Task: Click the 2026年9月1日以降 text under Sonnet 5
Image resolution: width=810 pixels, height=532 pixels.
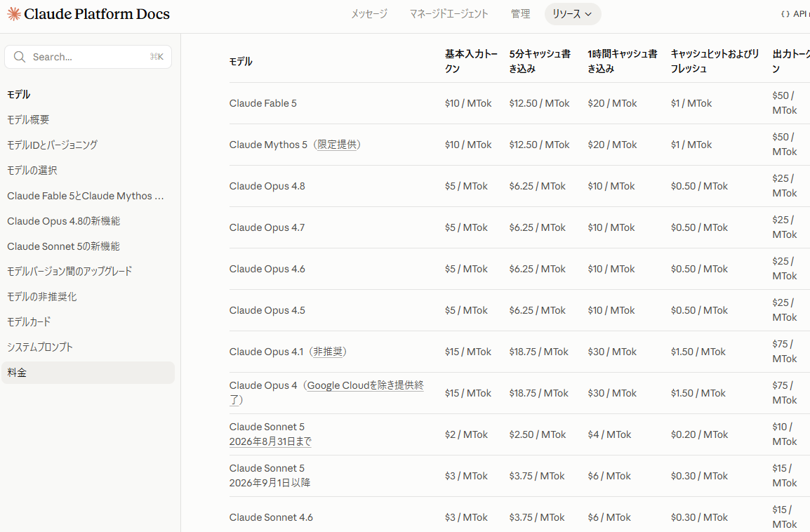Action: coord(270,483)
